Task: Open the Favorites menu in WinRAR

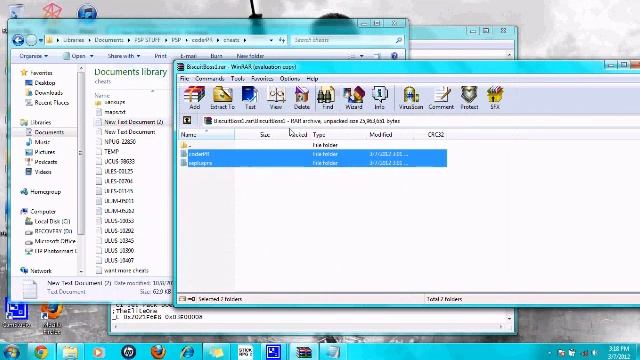Action: [262, 78]
